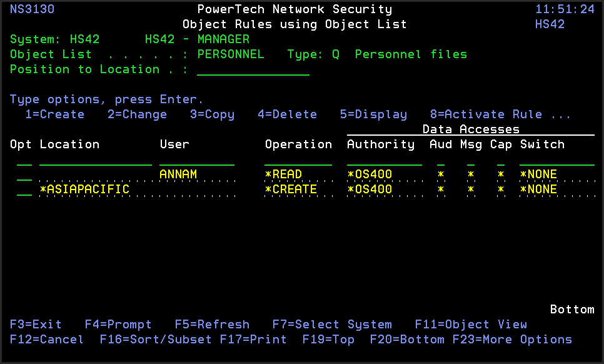Refresh the list with F5=Refresh

click(x=212, y=325)
